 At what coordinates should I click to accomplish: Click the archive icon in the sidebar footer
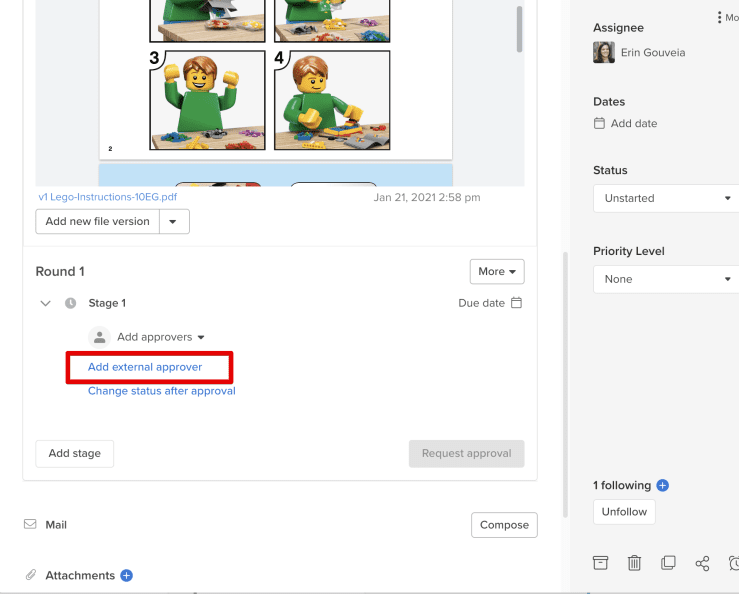600,563
